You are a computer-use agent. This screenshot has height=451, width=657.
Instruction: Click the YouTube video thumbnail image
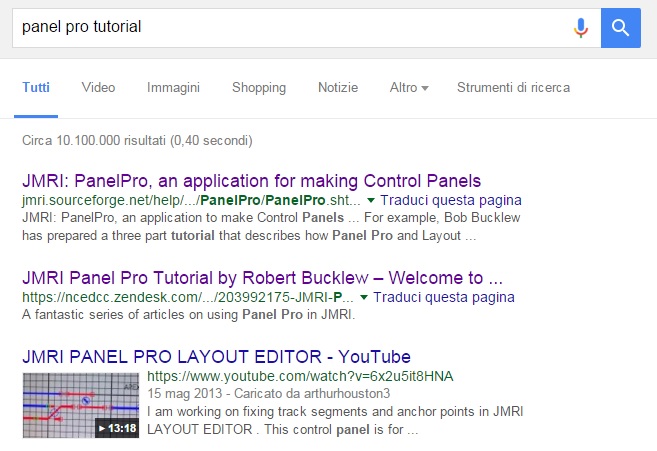80,405
